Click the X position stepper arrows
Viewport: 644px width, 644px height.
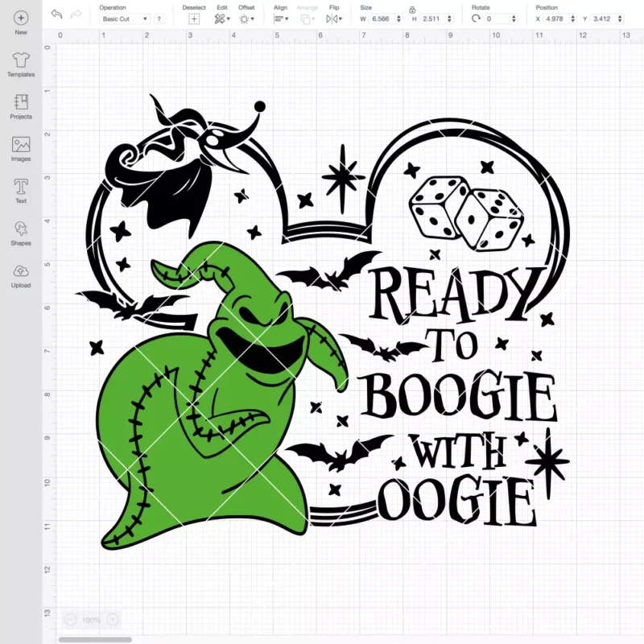[x=573, y=19]
